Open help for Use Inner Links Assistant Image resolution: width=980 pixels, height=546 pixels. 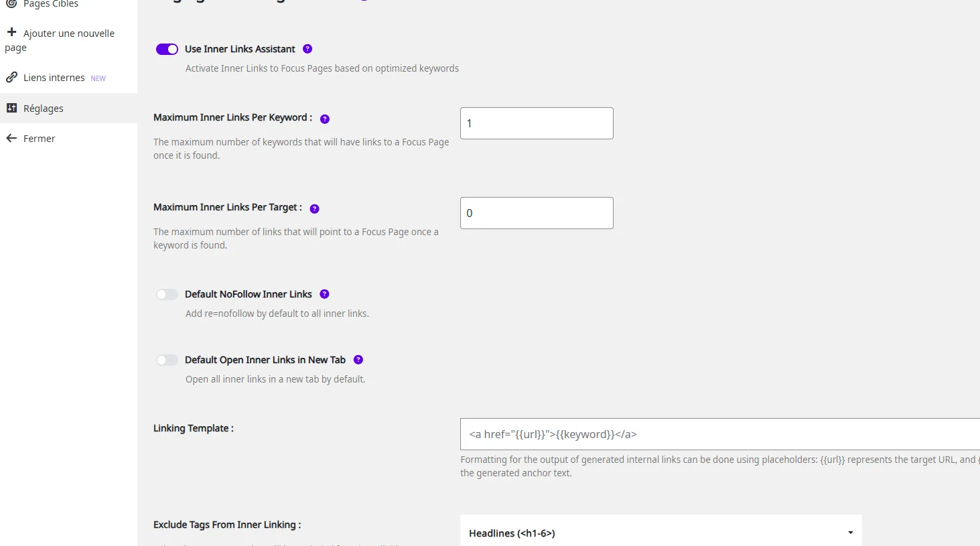(x=307, y=49)
